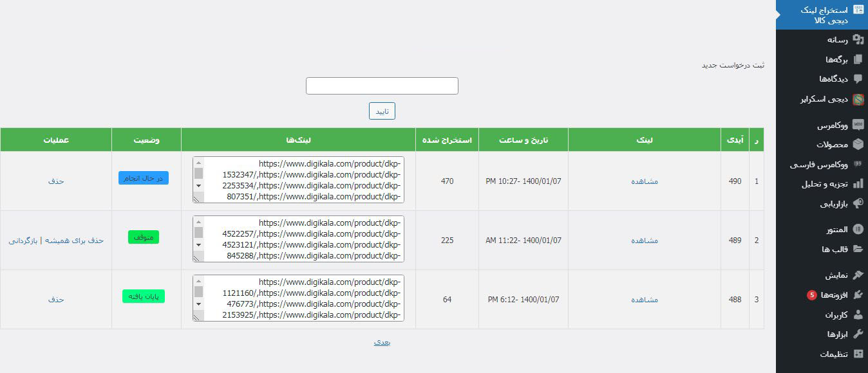The height and width of the screenshot is (373, 868).
Task: Click the دیجی اسکراپر plugin icon
Action: tap(858, 100)
